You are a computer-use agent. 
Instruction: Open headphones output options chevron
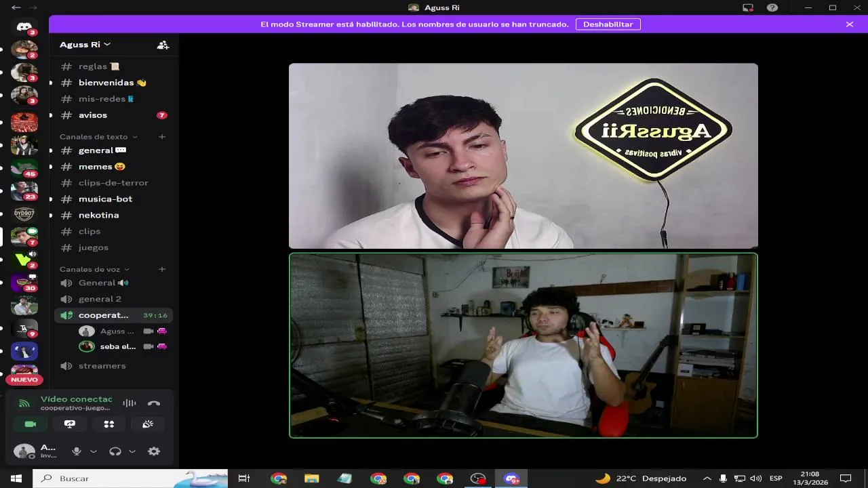132,451
